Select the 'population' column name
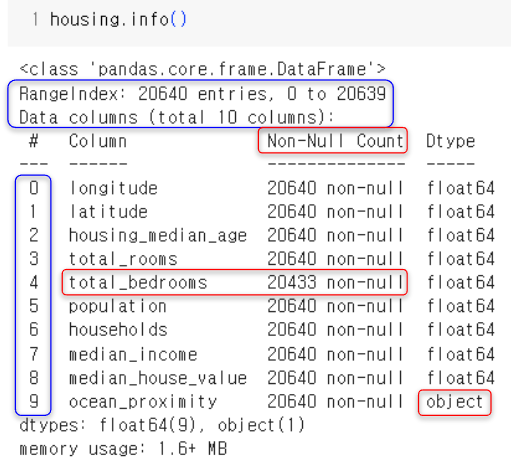Viewport: 511px width, 464px height. click(x=118, y=306)
